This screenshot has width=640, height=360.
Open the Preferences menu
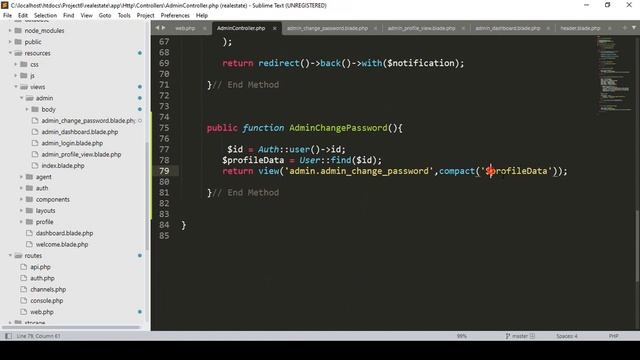(x=175, y=15)
